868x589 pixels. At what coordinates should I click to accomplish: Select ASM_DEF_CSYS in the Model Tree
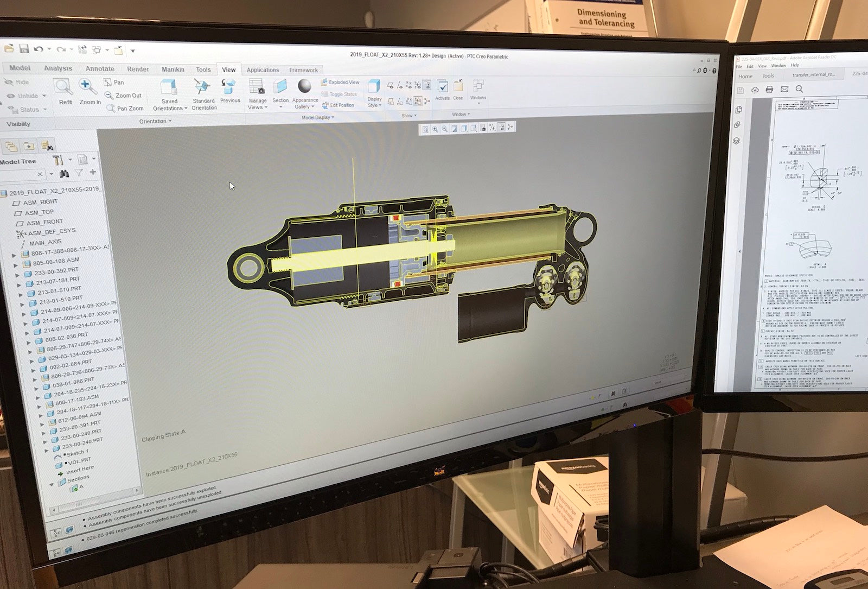point(46,232)
